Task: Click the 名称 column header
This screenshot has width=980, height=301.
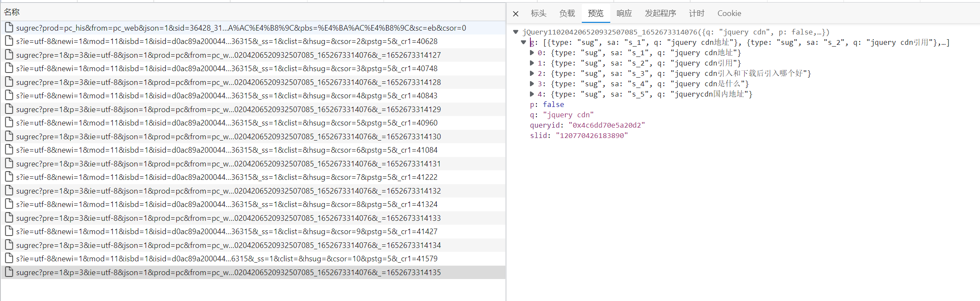Action: click(253, 12)
